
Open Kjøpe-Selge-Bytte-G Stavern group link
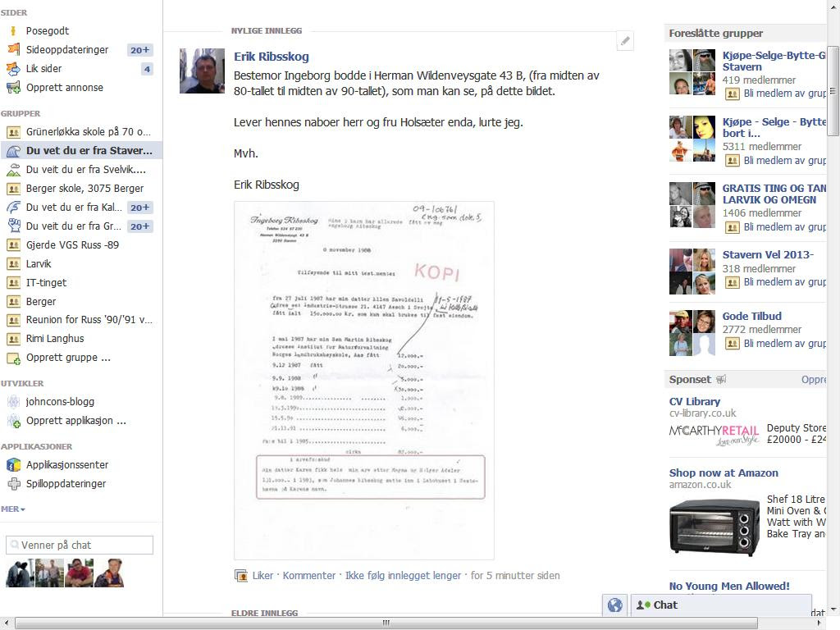pos(774,61)
